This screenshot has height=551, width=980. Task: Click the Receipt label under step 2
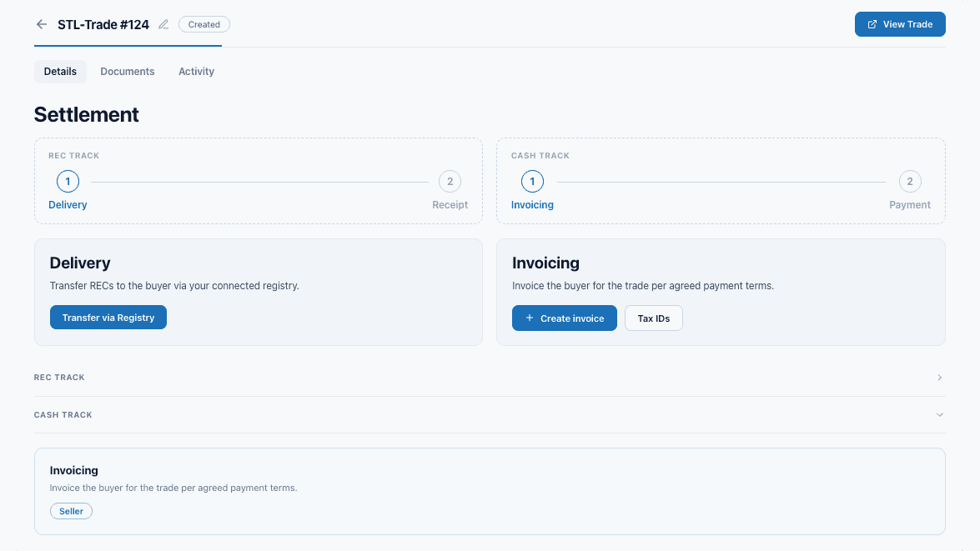tap(450, 205)
